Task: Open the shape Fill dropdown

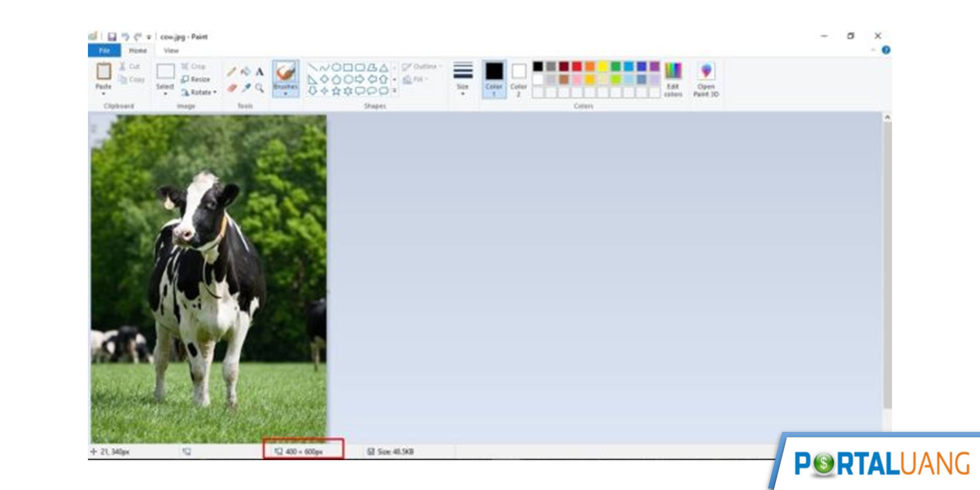Action: click(x=415, y=79)
